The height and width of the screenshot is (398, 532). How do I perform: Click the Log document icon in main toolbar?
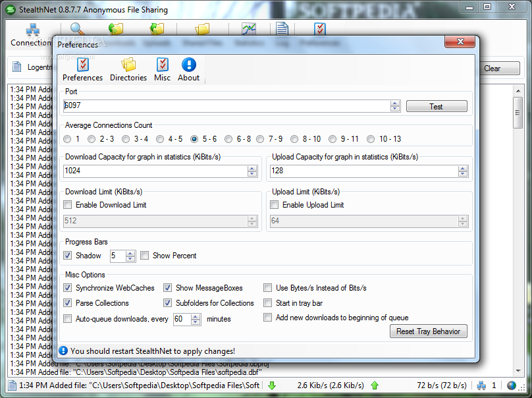pos(282,29)
